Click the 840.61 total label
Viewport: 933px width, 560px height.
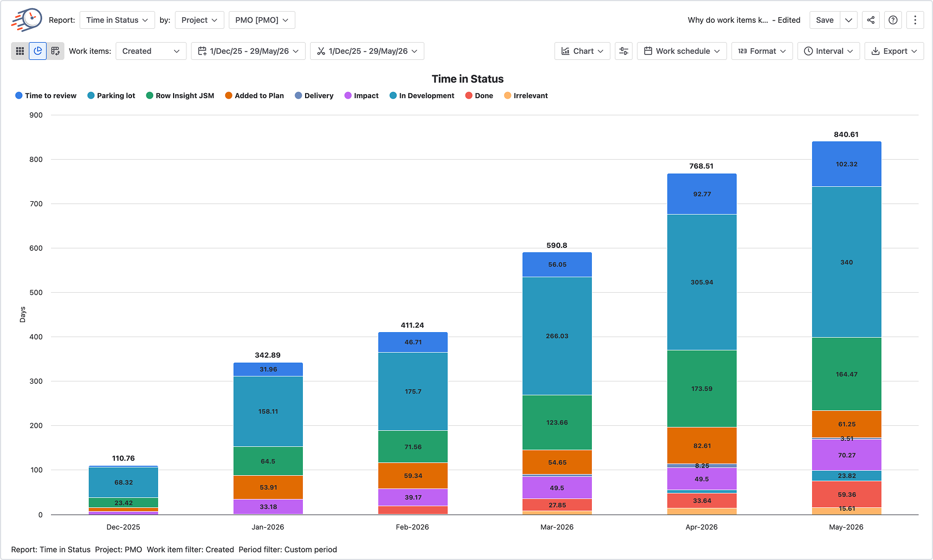pyautogui.click(x=846, y=134)
